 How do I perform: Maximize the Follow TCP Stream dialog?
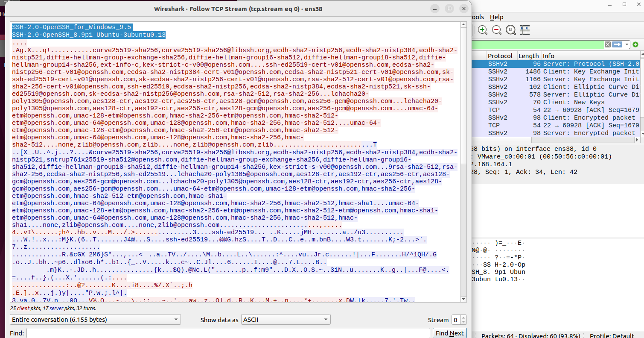(449, 8)
